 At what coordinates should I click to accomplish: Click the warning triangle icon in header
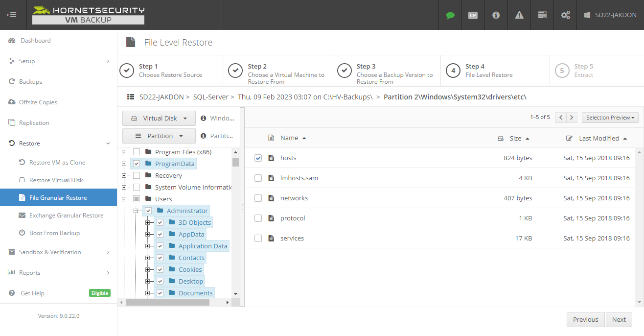point(519,15)
